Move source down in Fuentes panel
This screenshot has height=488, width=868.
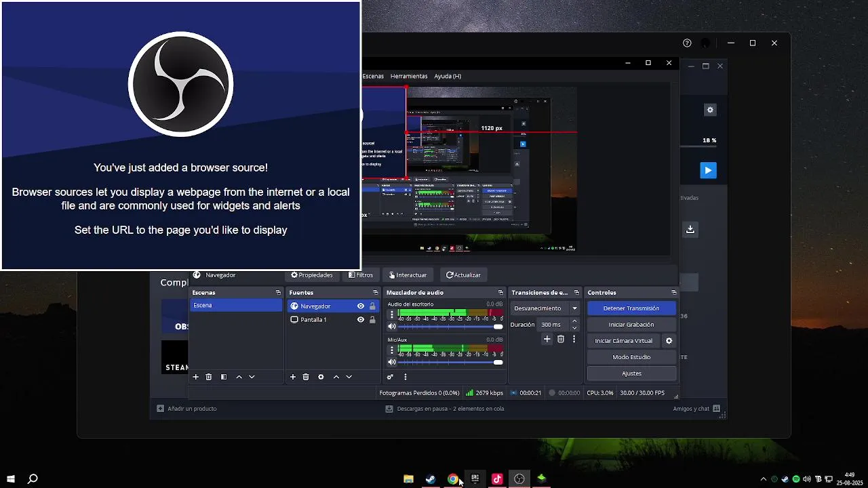coord(349,377)
